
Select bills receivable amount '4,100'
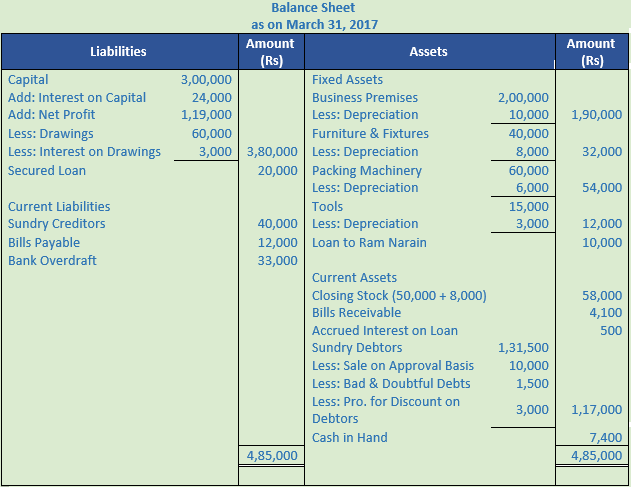[x=606, y=313]
